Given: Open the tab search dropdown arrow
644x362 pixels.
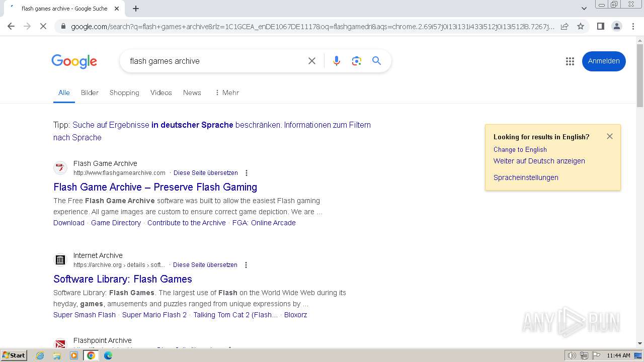Looking at the screenshot, I should pos(584,9).
